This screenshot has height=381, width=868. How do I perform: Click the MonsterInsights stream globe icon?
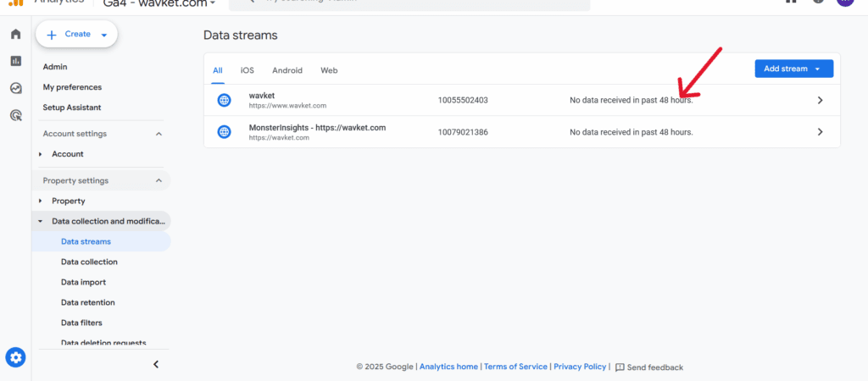coord(224,131)
